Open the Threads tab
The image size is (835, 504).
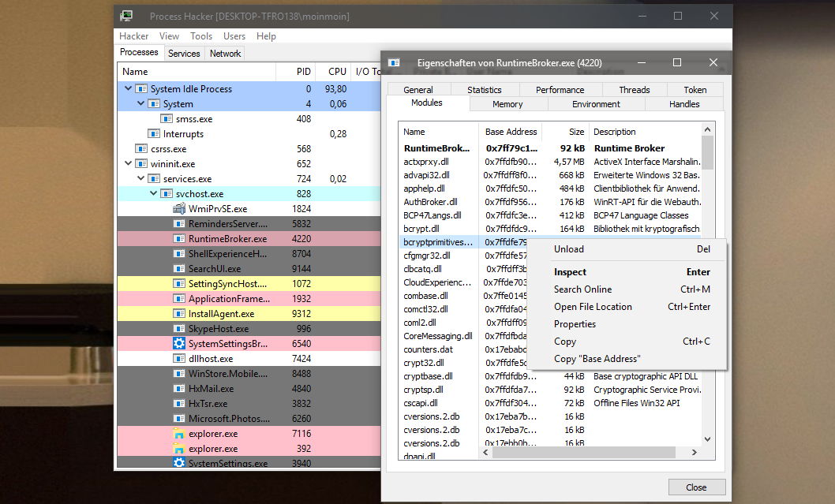[x=635, y=90]
